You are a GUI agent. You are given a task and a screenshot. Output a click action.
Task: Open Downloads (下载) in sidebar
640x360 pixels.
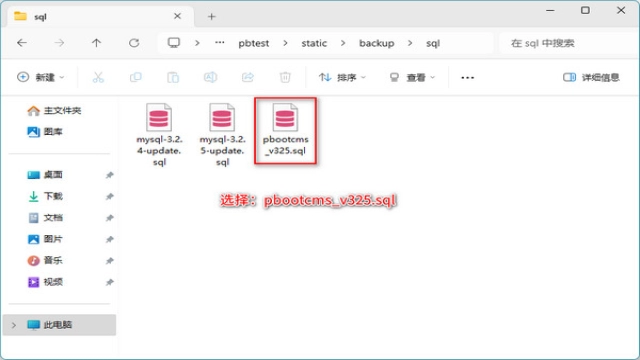tap(45, 196)
